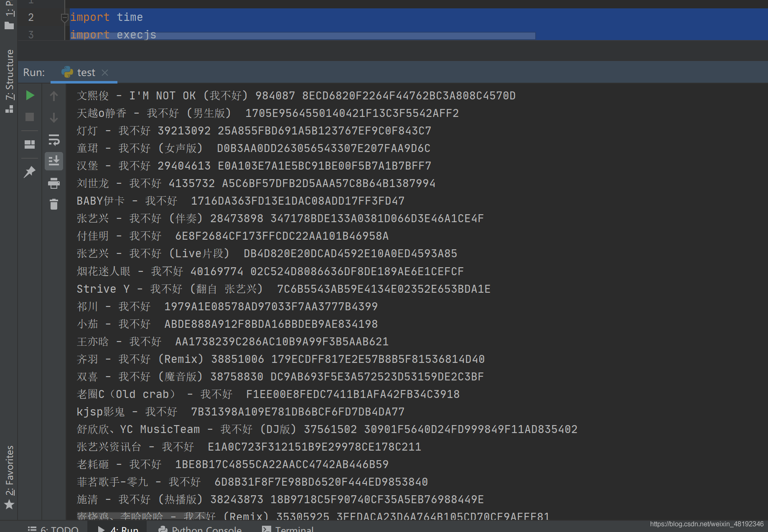Click output line starting 天越o静香
Image resolution: width=768 pixels, height=532 pixels.
coord(268,113)
